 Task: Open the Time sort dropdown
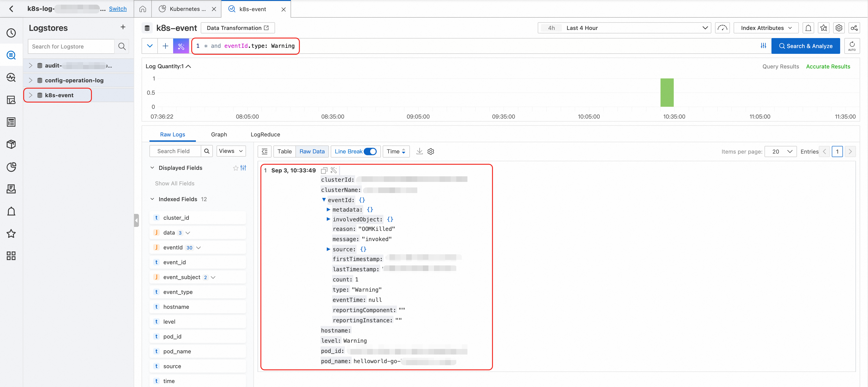tap(396, 152)
